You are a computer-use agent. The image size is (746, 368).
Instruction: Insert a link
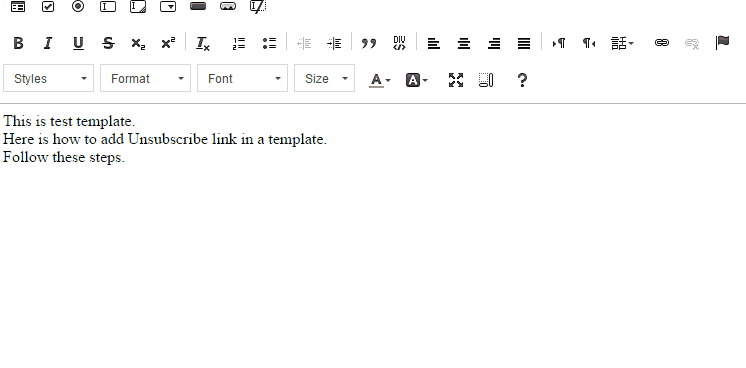(662, 43)
